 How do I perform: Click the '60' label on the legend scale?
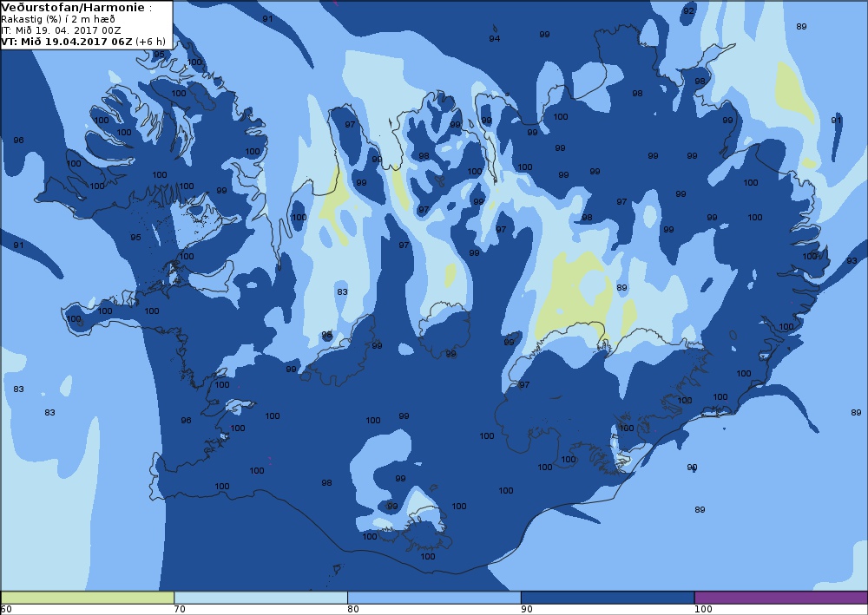6,610
